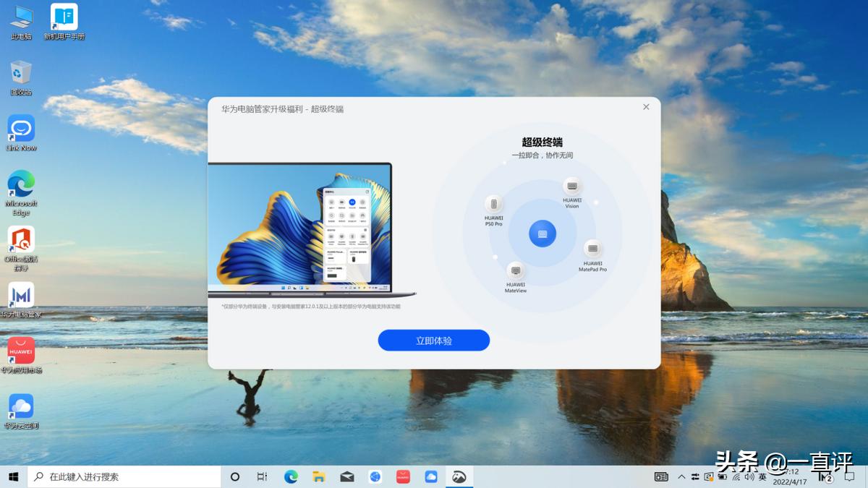Open the 华为应用市场 desktop shortcut
The height and width of the screenshot is (488, 868).
(x=21, y=351)
